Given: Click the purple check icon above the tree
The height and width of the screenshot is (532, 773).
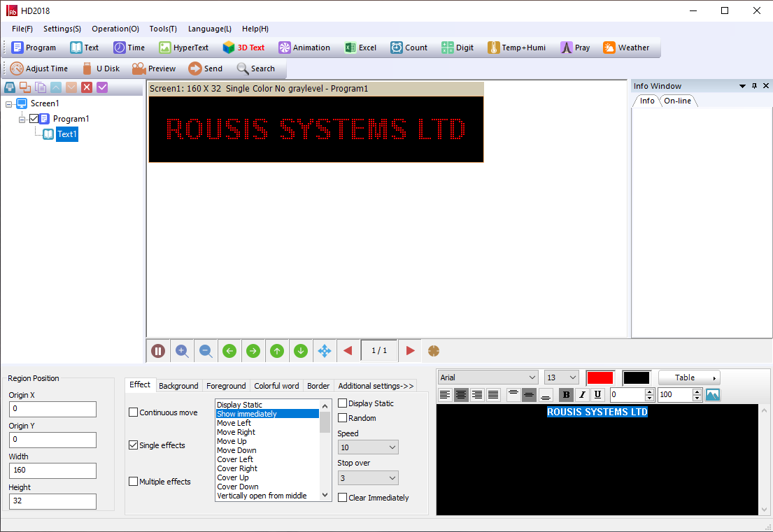Looking at the screenshot, I should [102, 87].
